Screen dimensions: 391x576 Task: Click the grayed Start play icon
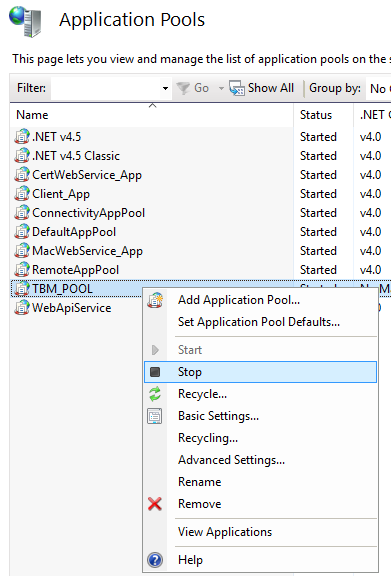click(155, 350)
